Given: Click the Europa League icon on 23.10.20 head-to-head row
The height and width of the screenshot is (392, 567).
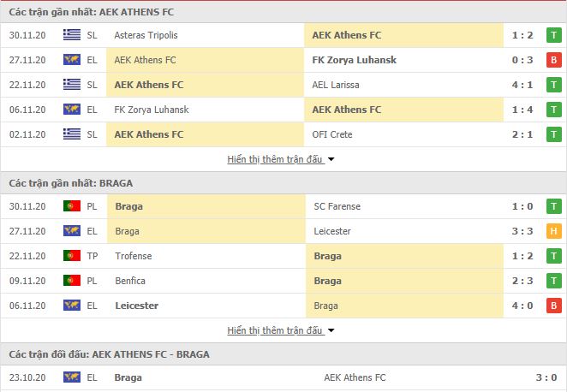Looking at the screenshot, I should 72,377.
